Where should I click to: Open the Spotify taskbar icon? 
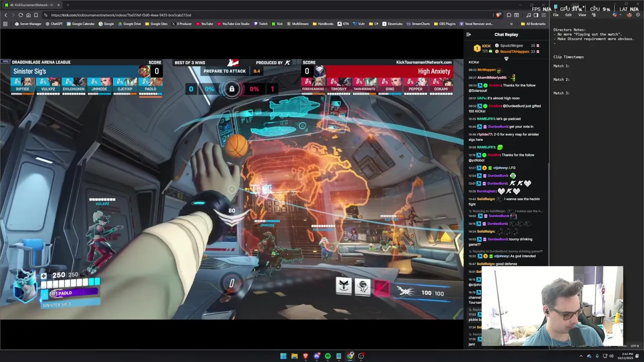tap(328, 356)
